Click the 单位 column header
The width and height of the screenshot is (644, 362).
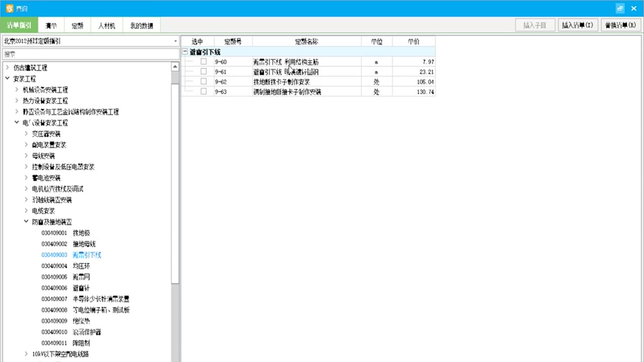[x=376, y=42]
